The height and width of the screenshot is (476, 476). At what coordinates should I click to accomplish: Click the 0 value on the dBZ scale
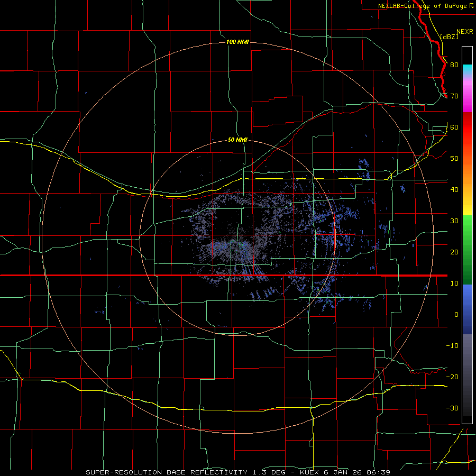(x=456, y=315)
